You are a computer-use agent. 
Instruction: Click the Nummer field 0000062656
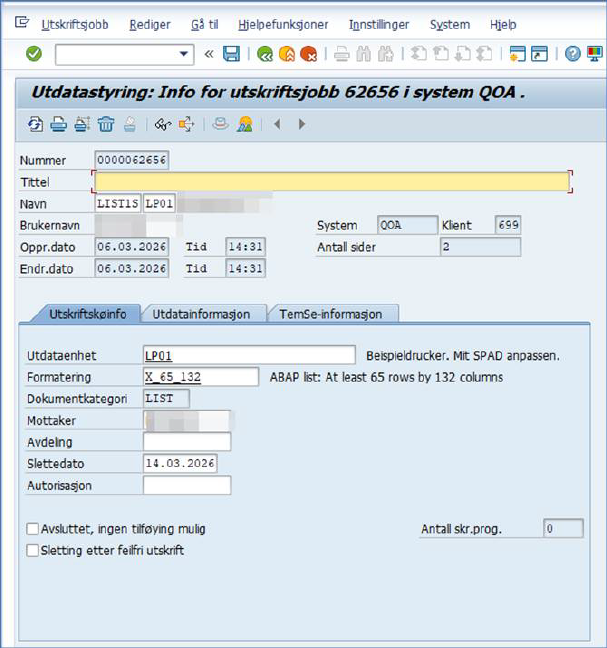click(131, 160)
